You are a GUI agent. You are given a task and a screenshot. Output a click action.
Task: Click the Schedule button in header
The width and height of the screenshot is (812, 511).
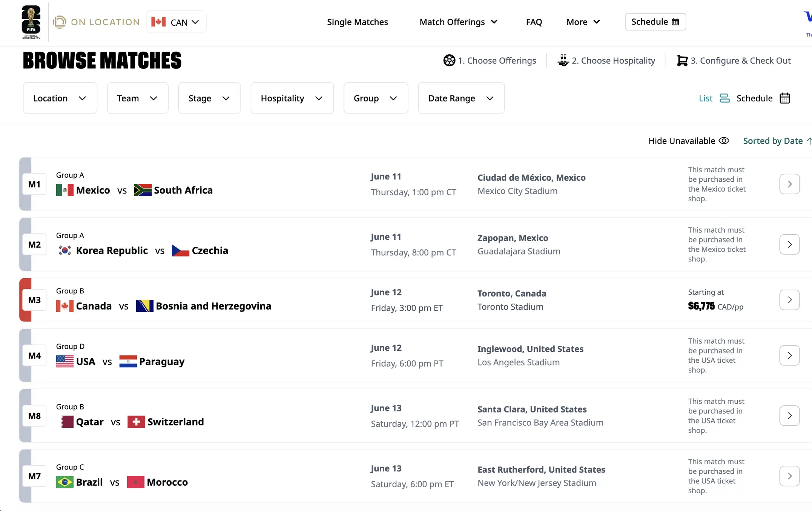pos(655,22)
